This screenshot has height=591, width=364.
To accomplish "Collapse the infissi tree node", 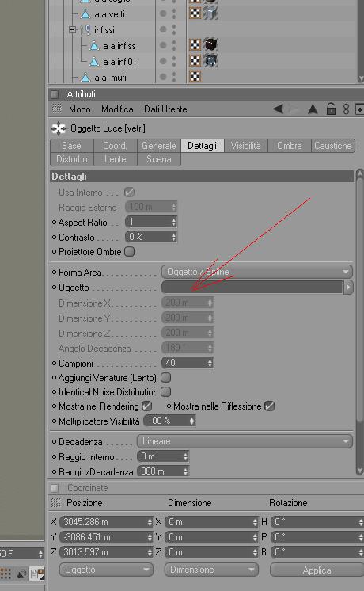I will 73,29.
